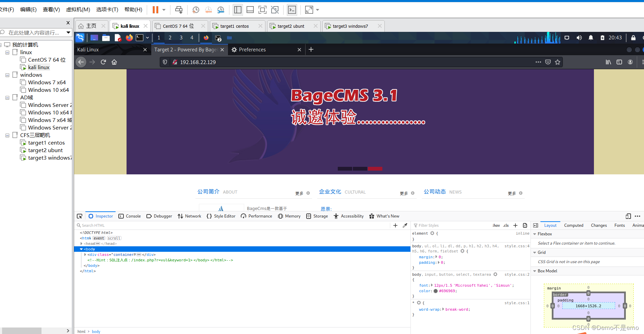Select the first dark banner slide indicator
The width and height of the screenshot is (644, 334).
pyautogui.click(x=345, y=169)
